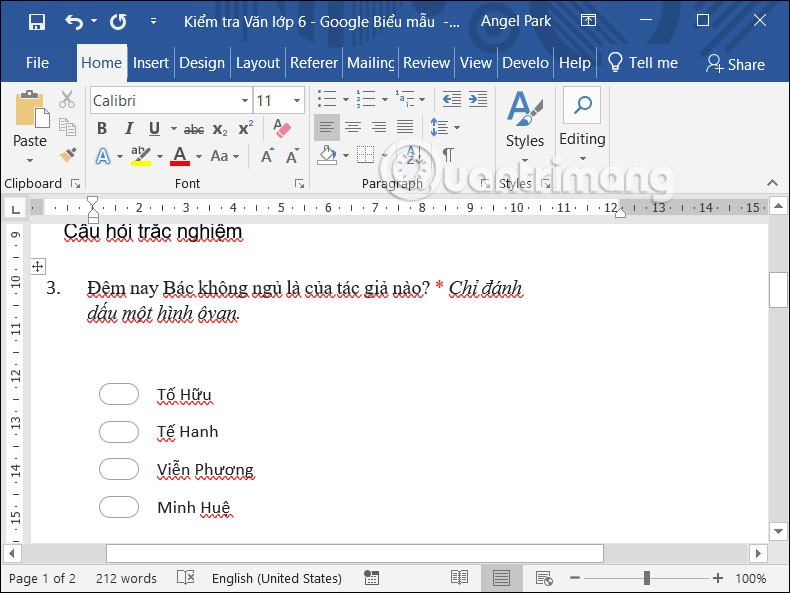The image size is (790, 593).
Task: Open bullet list style dropdown
Action: tap(345, 99)
